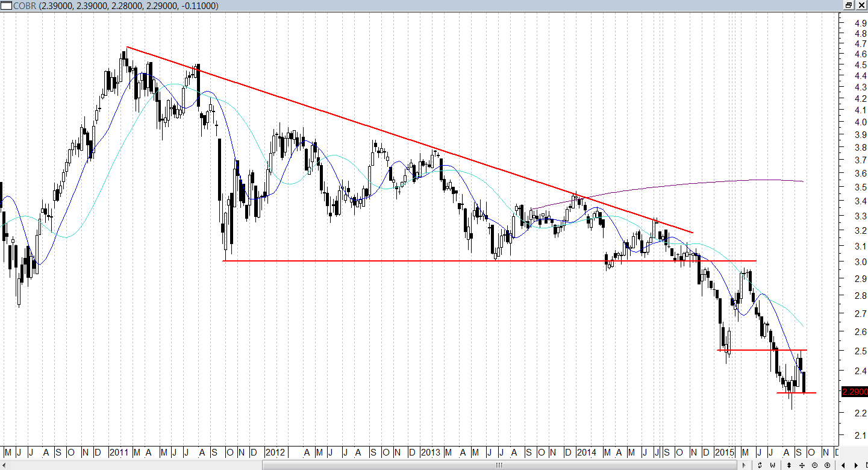Click the 4.0 price scale label
Screen dimensions: 868x470
click(860, 122)
